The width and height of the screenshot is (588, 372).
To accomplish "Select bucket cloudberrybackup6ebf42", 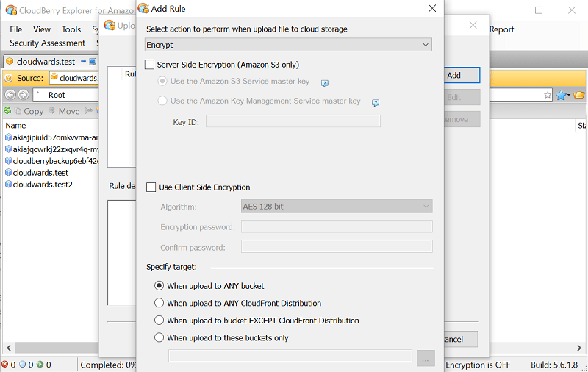I will coord(51,161).
